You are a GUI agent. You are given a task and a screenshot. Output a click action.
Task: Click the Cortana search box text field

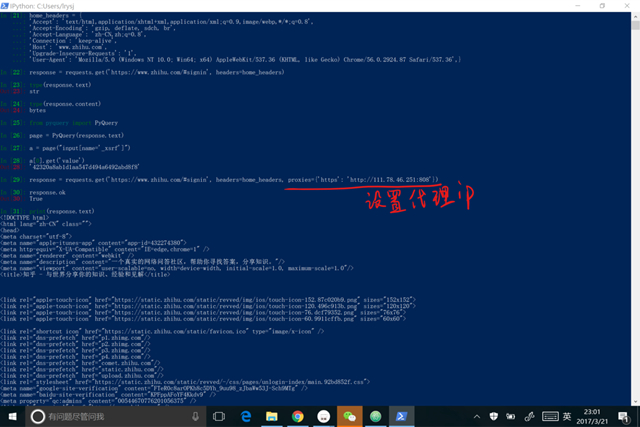point(116,416)
